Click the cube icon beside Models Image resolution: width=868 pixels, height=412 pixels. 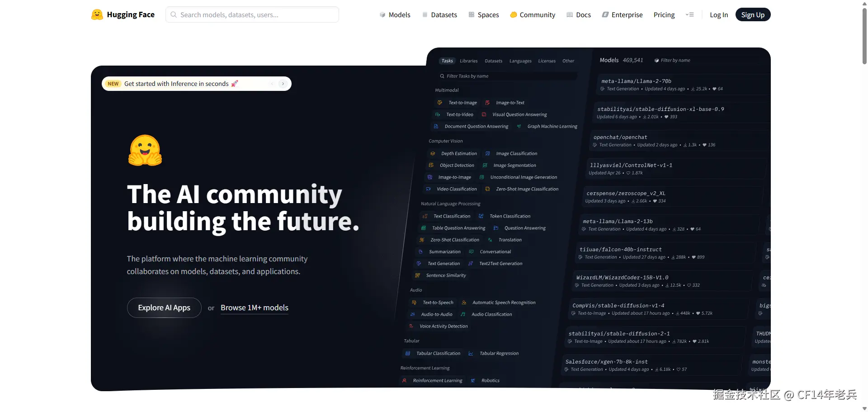pos(382,15)
